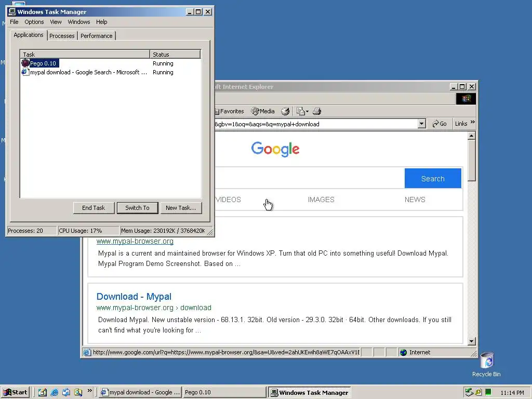Open the address bar dropdown arrow
This screenshot has height=399, width=532.
[421, 124]
